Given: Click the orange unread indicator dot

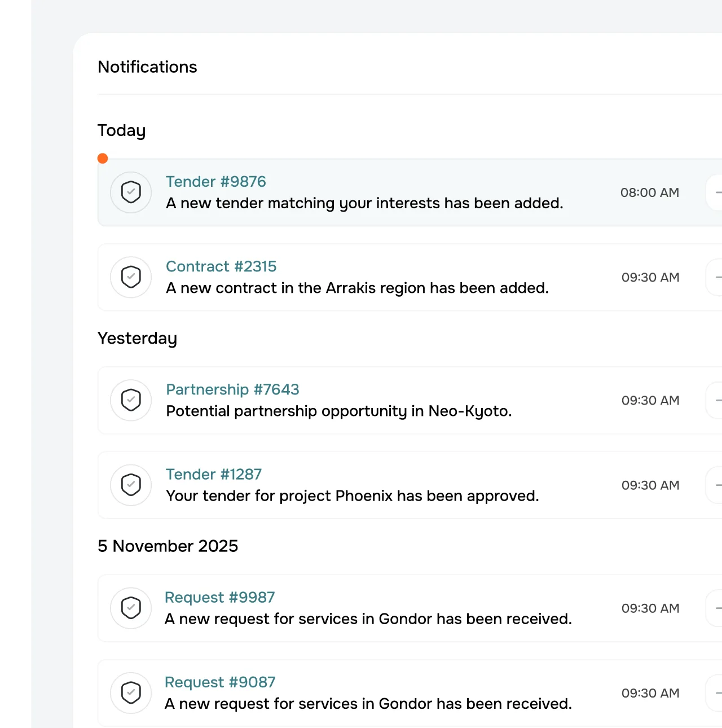Looking at the screenshot, I should (103, 159).
